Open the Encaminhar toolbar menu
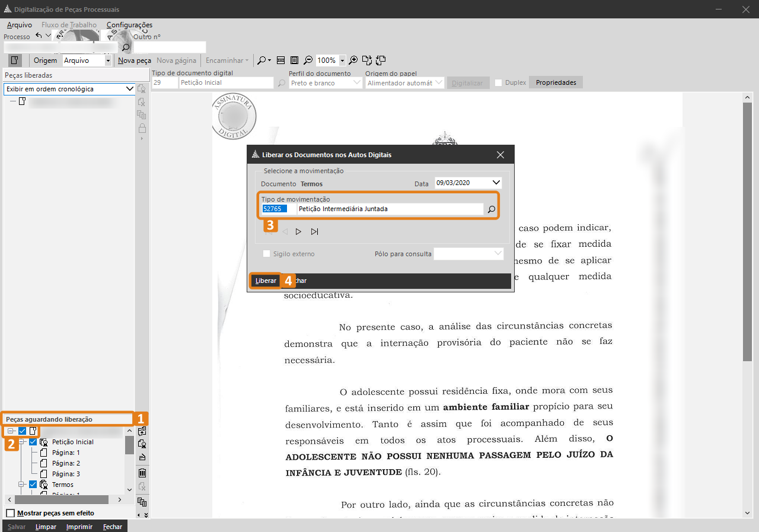This screenshot has height=532, width=759. [x=227, y=60]
